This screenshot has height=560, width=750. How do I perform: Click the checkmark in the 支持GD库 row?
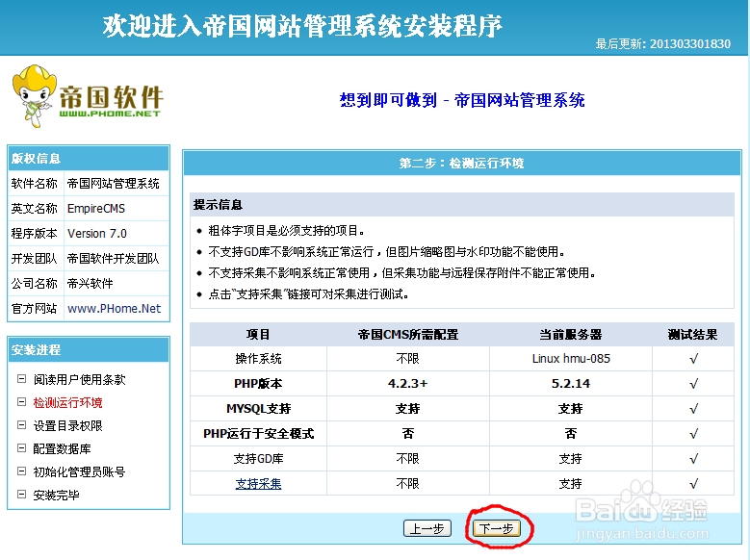pos(693,459)
